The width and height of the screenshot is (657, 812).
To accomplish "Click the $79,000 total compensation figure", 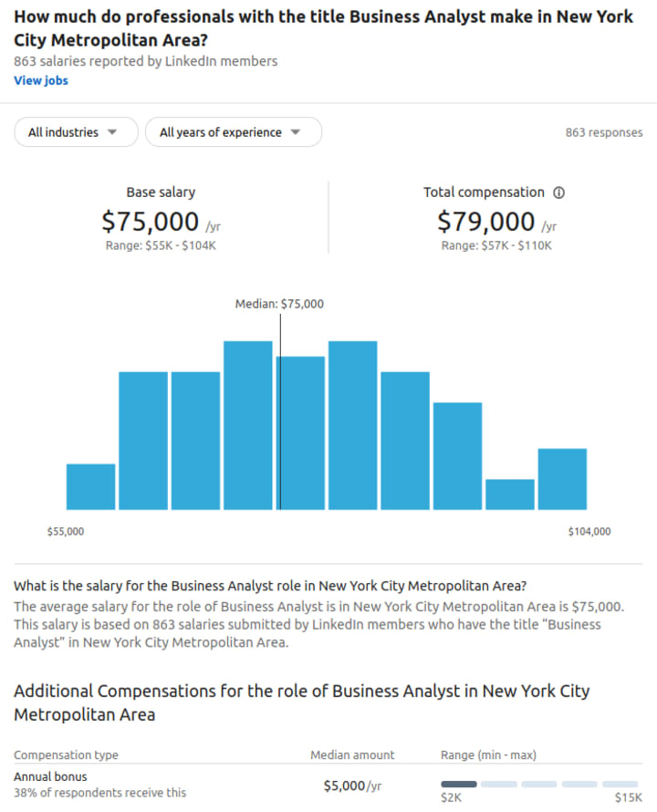I will (485, 222).
